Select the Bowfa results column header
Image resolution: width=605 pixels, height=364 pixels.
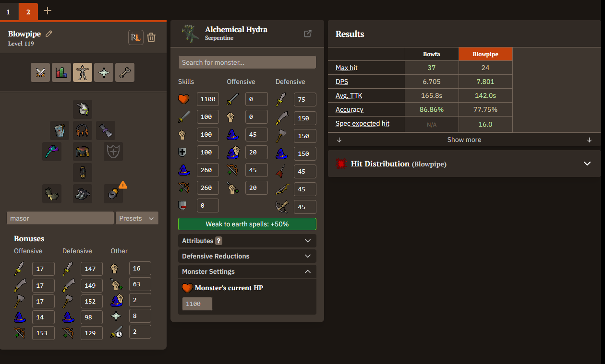click(x=432, y=54)
